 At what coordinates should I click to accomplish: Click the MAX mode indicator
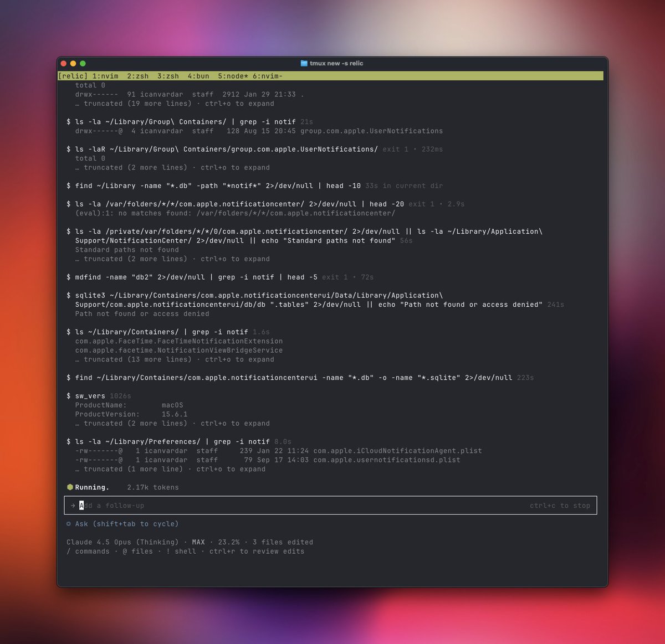tap(198, 542)
